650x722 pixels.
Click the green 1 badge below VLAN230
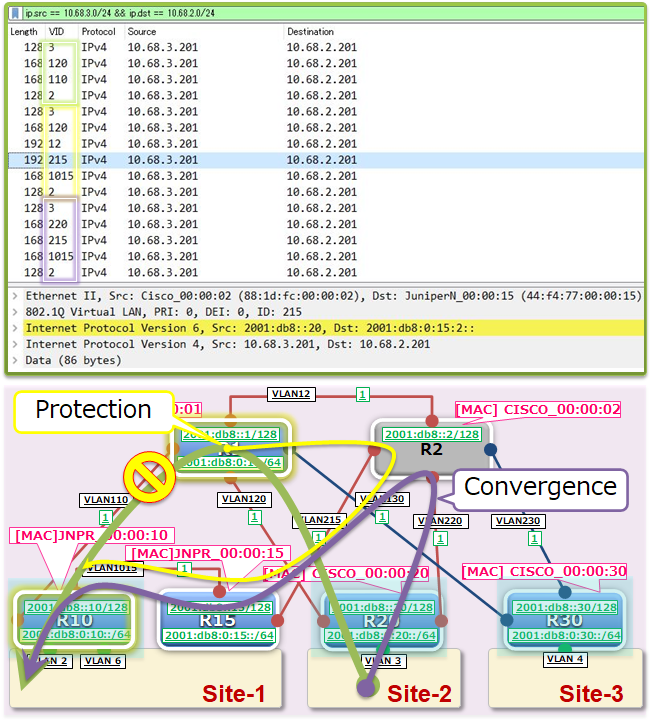(x=534, y=538)
